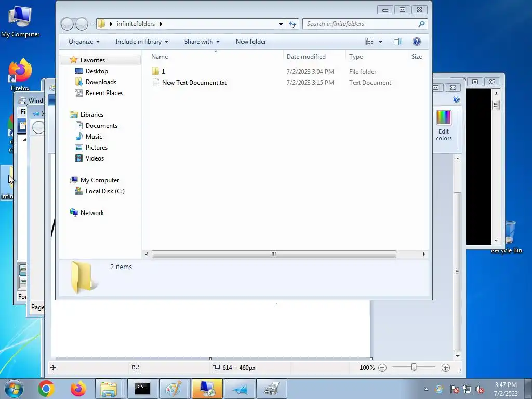Open the Windows Start menu
The image size is (532, 399).
tap(14, 389)
